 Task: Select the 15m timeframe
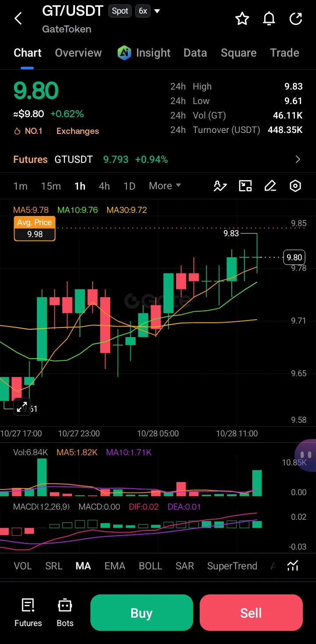click(51, 186)
